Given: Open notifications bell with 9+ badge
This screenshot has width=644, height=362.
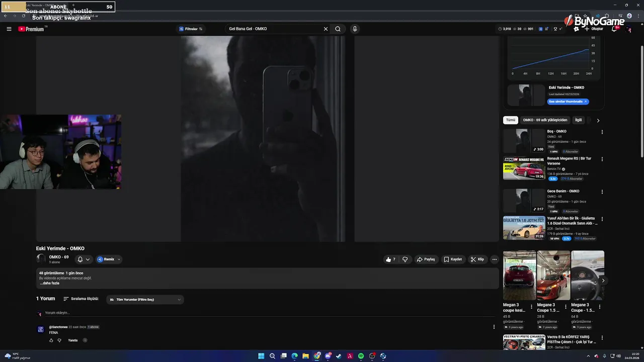Looking at the screenshot, I should [x=614, y=29].
